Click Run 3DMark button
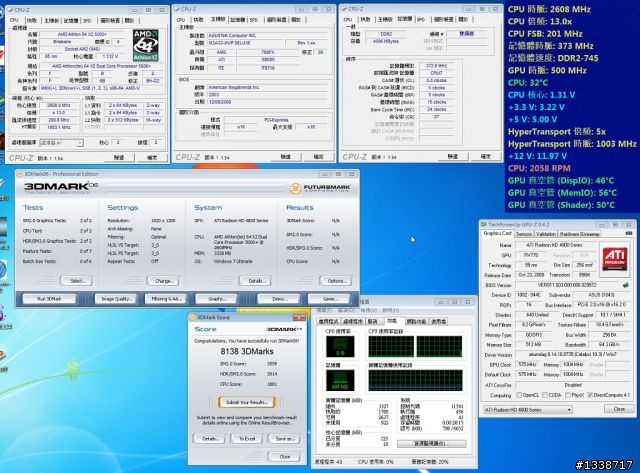This screenshot has width=640, height=473. [x=49, y=299]
